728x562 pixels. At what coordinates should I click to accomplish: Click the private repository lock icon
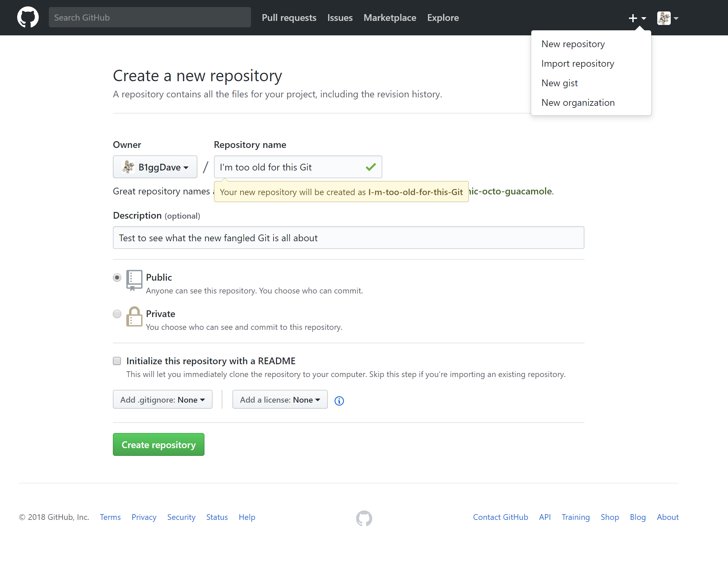pyautogui.click(x=134, y=316)
